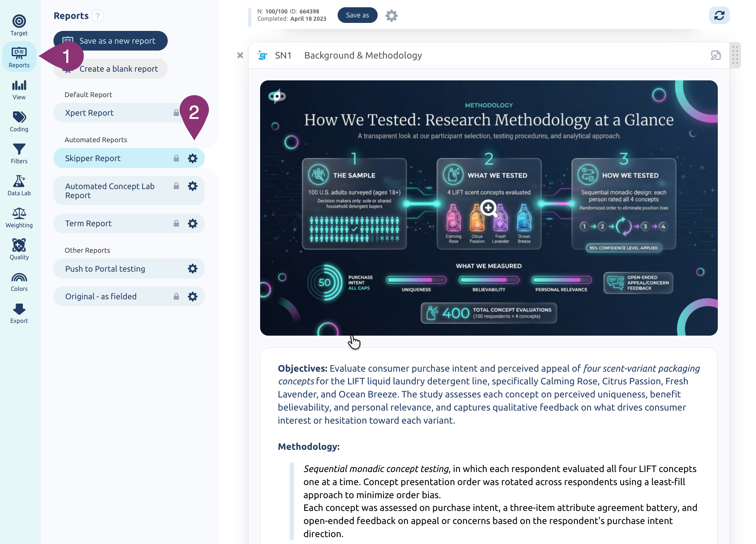Open Term Report settings gear
Viewport: 756px width, 544px height.
192,223
